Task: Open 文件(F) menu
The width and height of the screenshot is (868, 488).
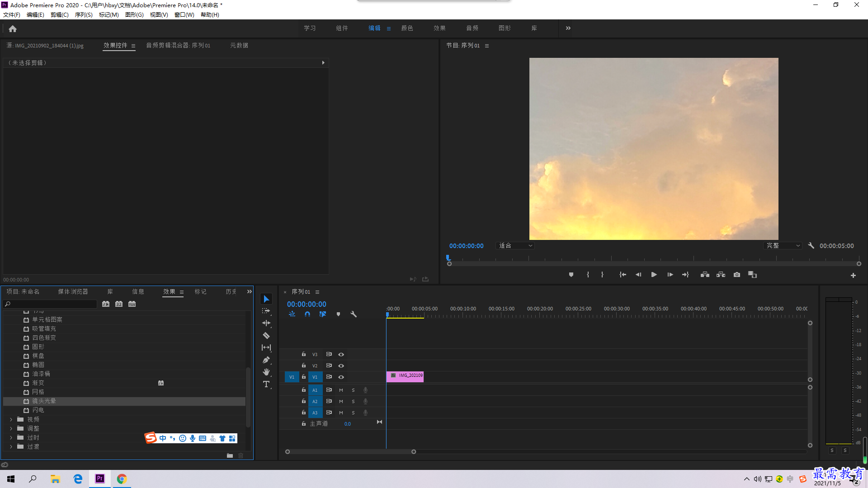Action: 12,15
